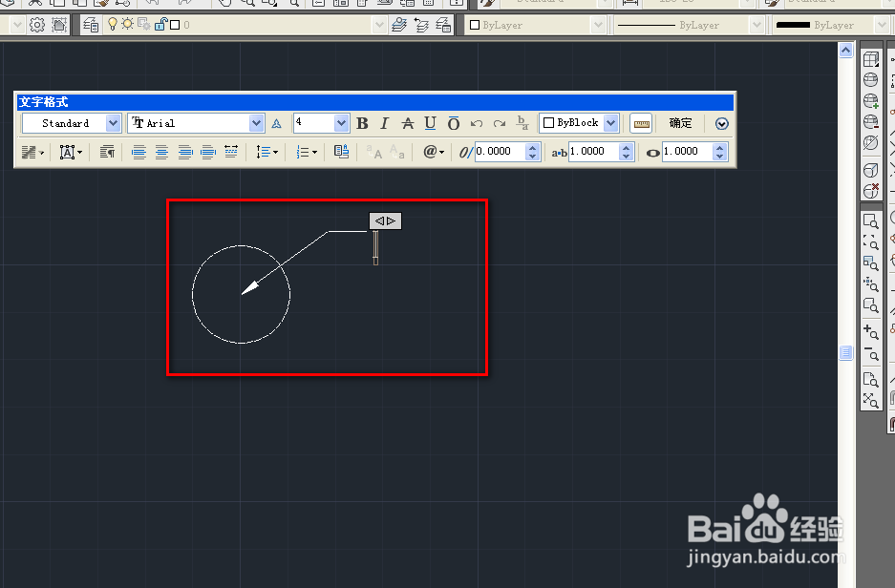The image size is (895, 588).
Task: Open the ByBlock text color dropdown
Action: click(610, 123)
